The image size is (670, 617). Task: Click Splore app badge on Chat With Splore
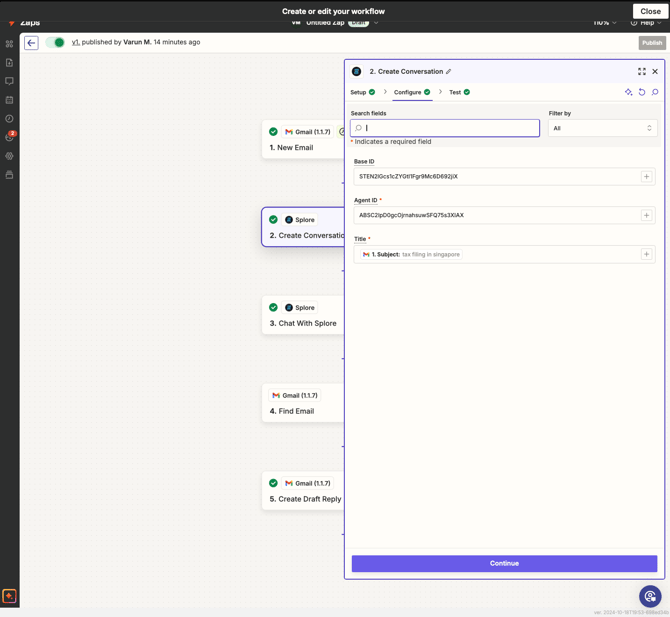point(300,308)
